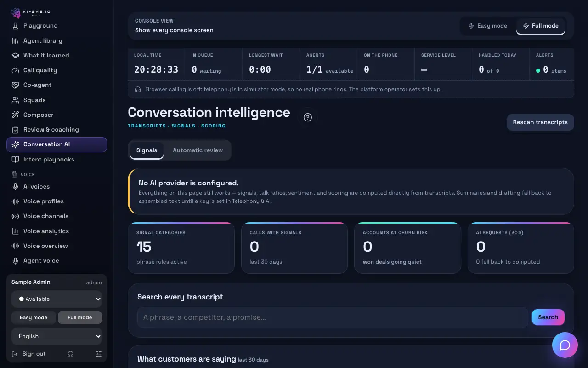Open Intent playbooks book icon
Screen dimensions: 588x368
15,159
